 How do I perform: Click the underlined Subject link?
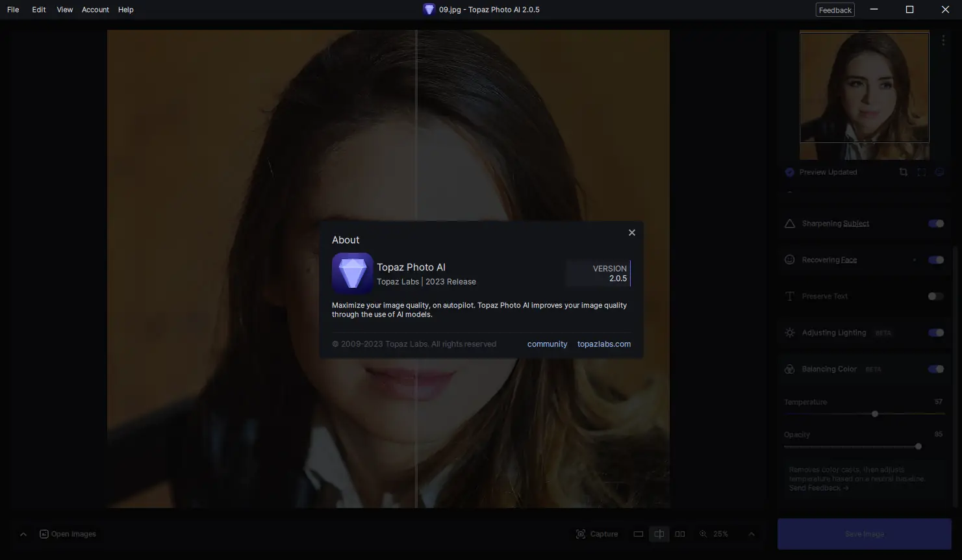coord(856,223)
